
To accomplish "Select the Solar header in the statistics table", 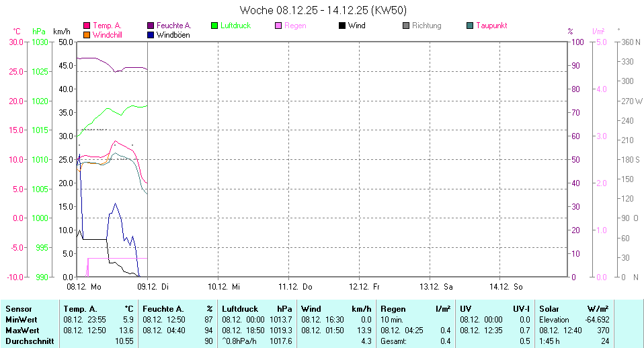I will (549, 309).
